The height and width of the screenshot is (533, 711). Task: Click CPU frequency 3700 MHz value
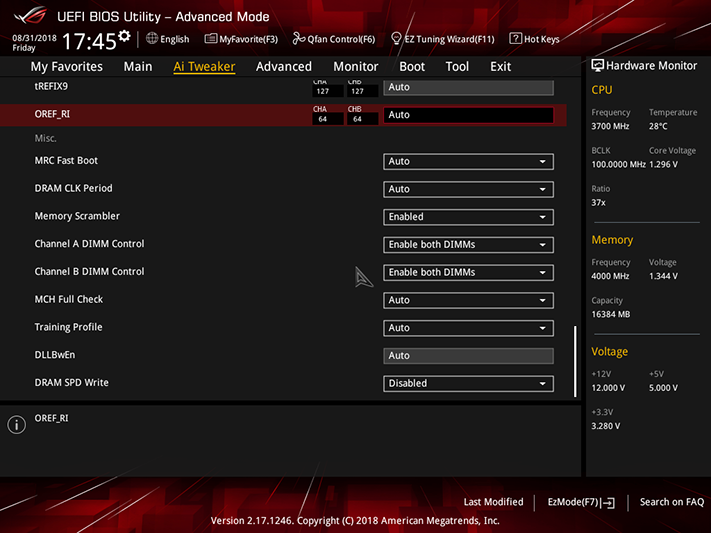pyautogui.click(x=610, y=126)
